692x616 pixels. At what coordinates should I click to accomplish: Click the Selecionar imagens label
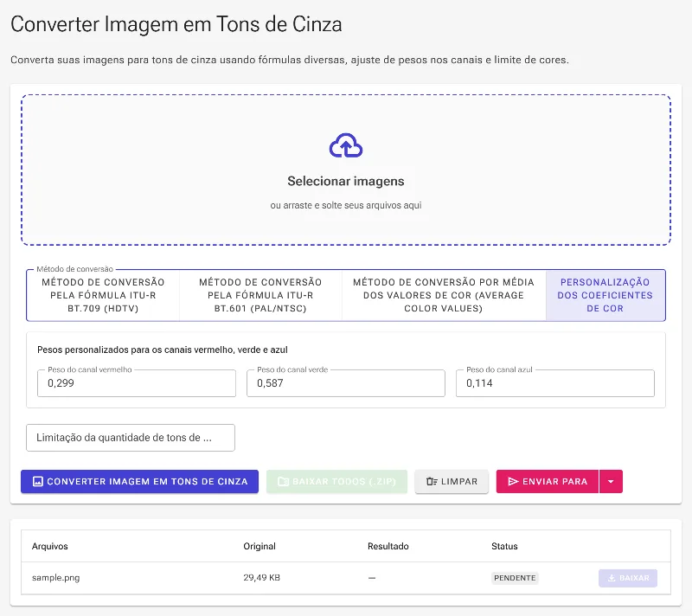[345, 182]
